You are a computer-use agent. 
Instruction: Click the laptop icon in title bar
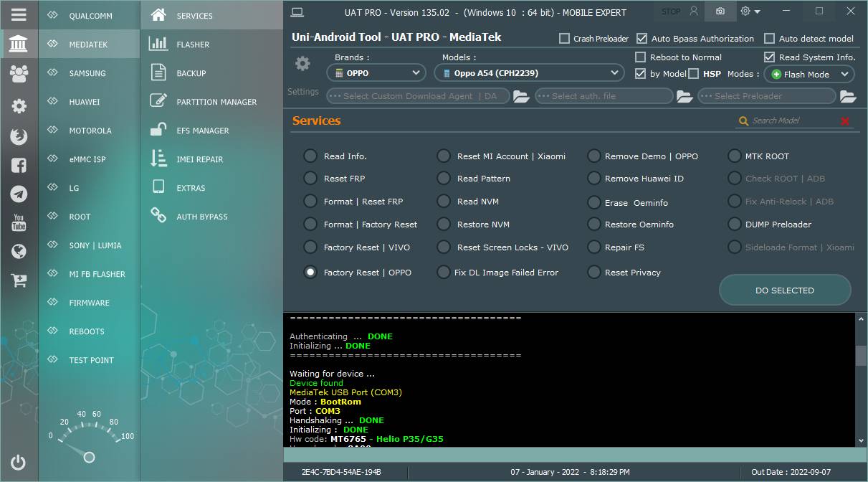297,11
